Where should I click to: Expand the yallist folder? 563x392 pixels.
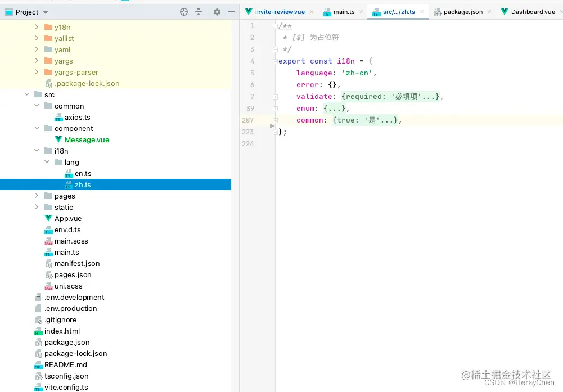37,38
